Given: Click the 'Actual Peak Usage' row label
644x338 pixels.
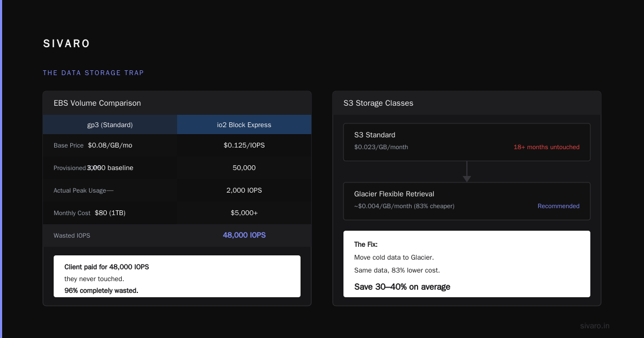Looking at the screenshot, I should pos(80,190).
